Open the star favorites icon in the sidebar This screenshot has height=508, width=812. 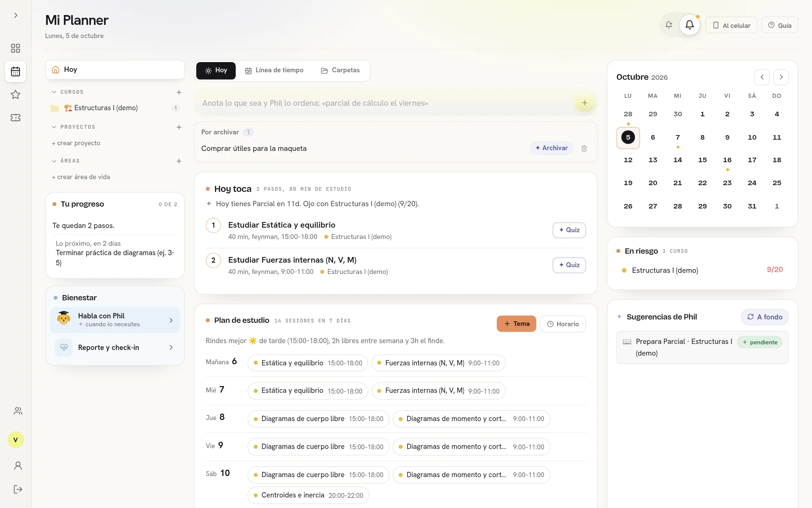pyautogui.click(x=15, y=94)
